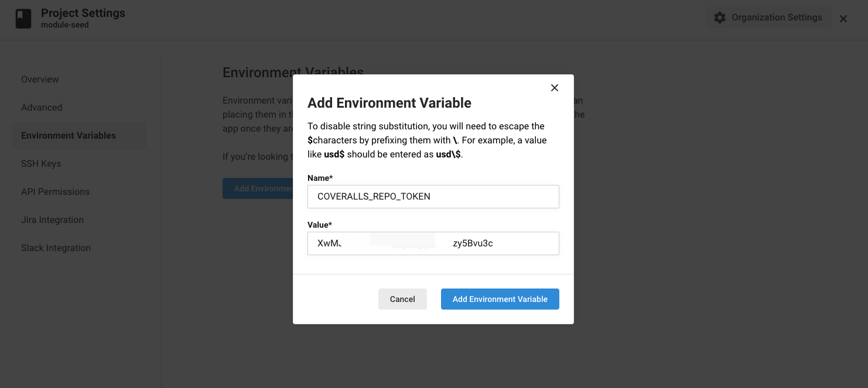Click the dimmed Add Environment button behind dialog
Image resolution: width=868 pixels, height=388 pixels.
point(258,188)
